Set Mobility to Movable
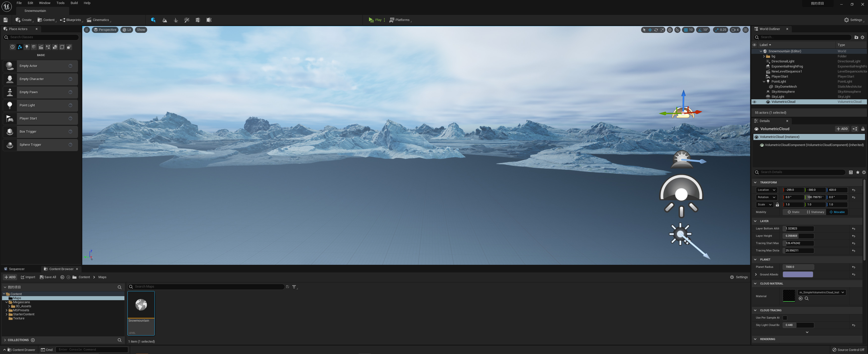868x354 pixels. pyautogui.click(x=837, y=212)
